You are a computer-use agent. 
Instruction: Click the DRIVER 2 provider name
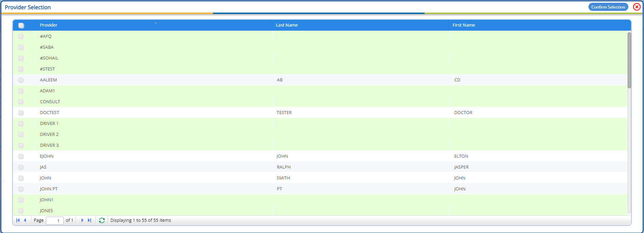pyautogui.click(x=49, y=135)
